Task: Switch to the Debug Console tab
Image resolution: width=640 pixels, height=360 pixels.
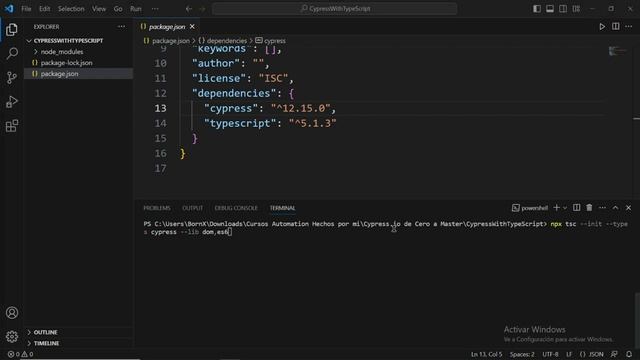Action: point(236,208)
